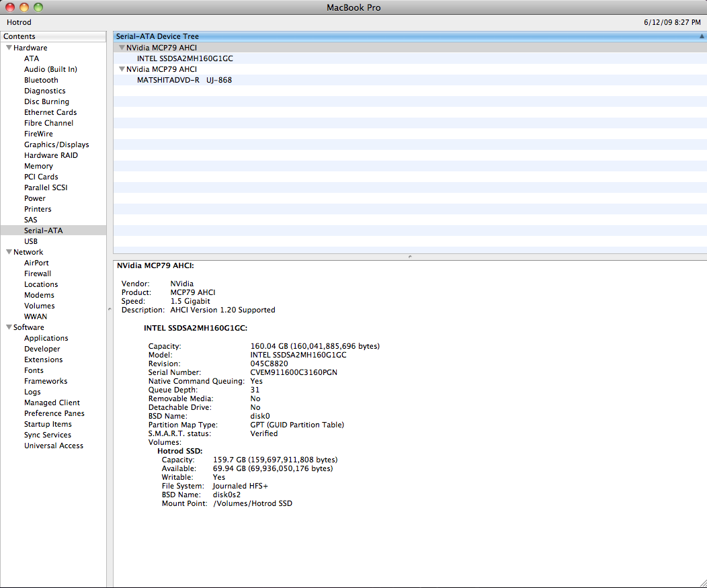Collapse the Network section triangle

point(9,251)
